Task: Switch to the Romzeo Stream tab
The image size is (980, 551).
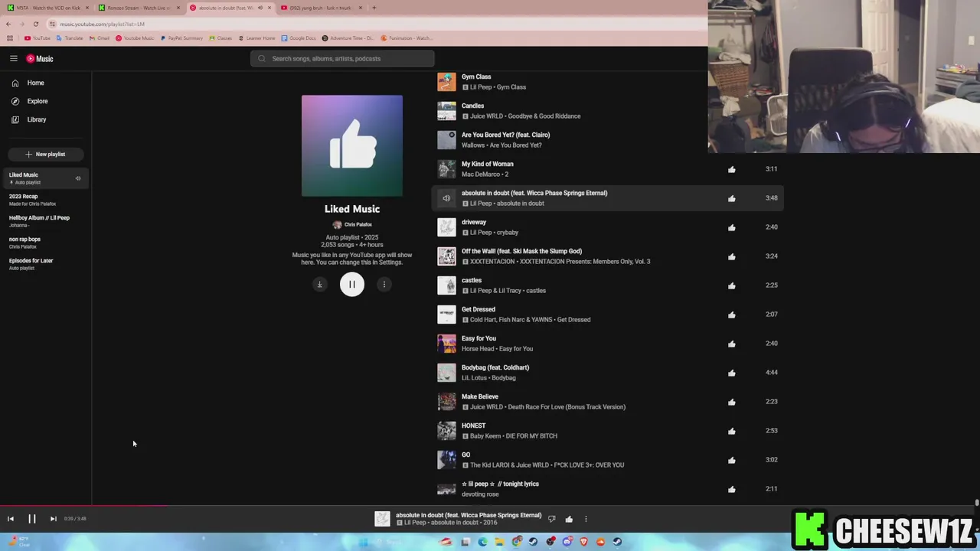Action: tap(139, 8)
